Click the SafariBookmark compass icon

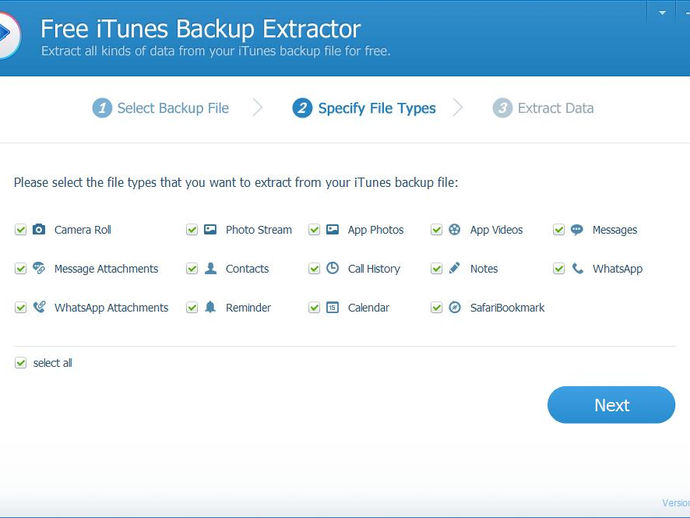(x=455, y=307)
